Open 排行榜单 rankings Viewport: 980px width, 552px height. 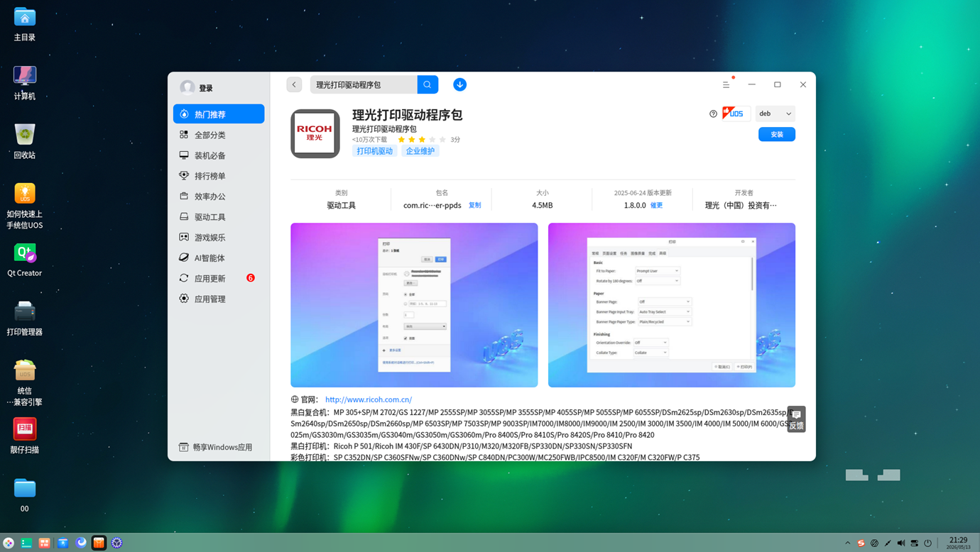219,175
